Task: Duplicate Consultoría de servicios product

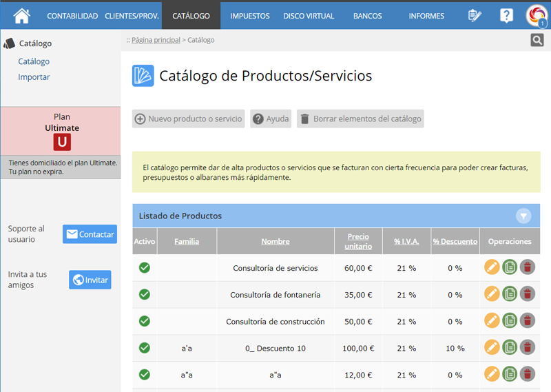Action: tap(510, 267)
